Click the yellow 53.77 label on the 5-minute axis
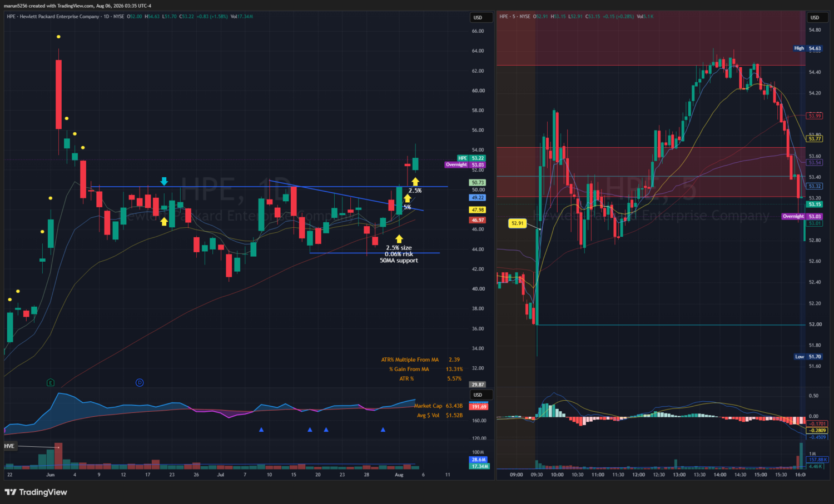This screenshot has width=834, height=504. point(815,139)
